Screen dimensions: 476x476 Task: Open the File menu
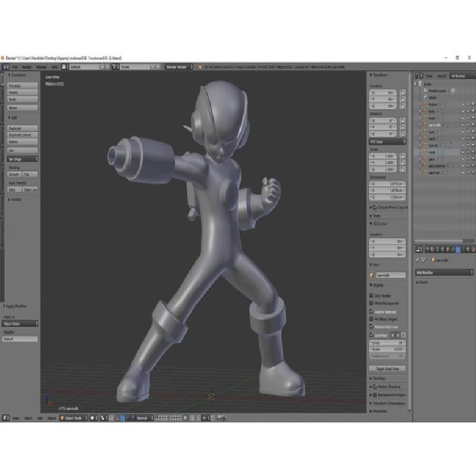[x=15, y=67]
